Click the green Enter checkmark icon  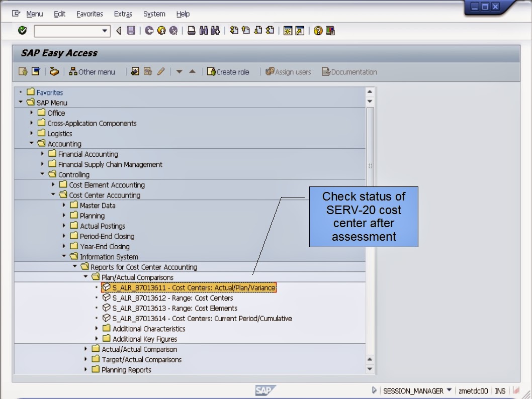point(23,31)
